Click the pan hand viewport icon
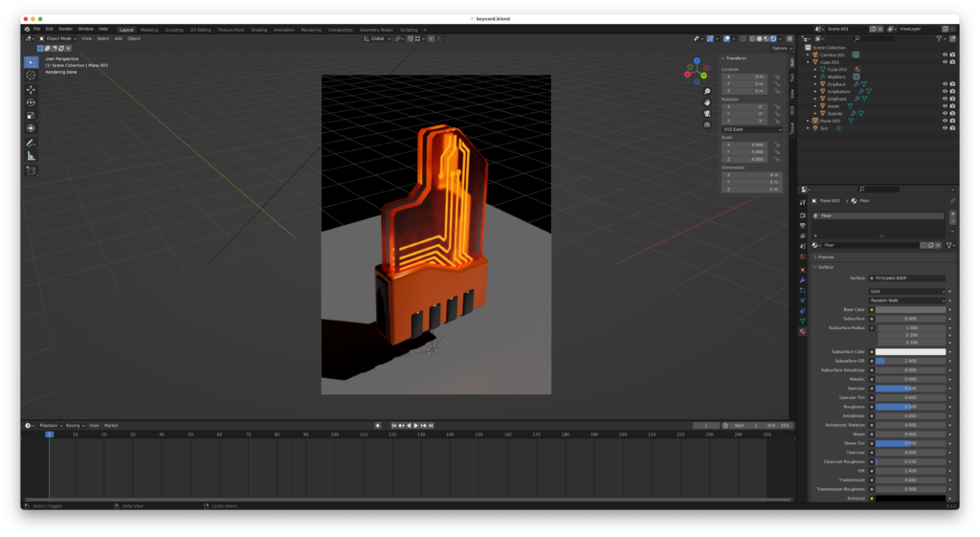The width and height of the screenshot is (980, 537). [x=706, y=101]
